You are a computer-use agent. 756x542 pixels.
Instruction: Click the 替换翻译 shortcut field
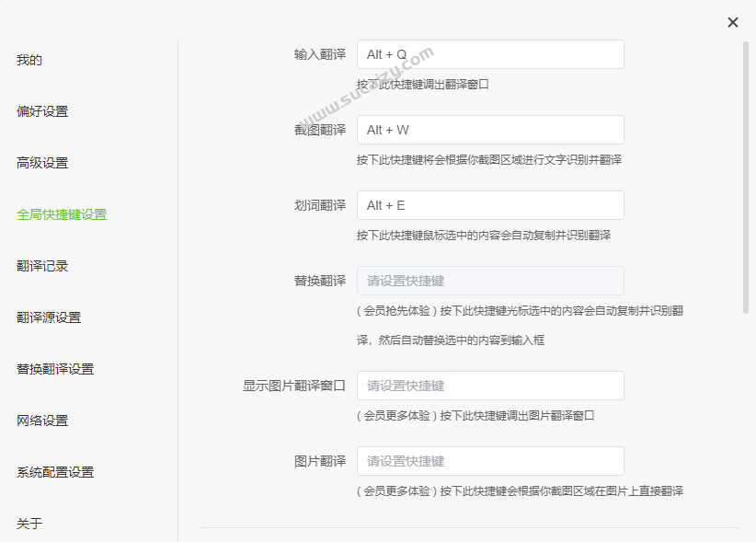(x=490, y=281)
